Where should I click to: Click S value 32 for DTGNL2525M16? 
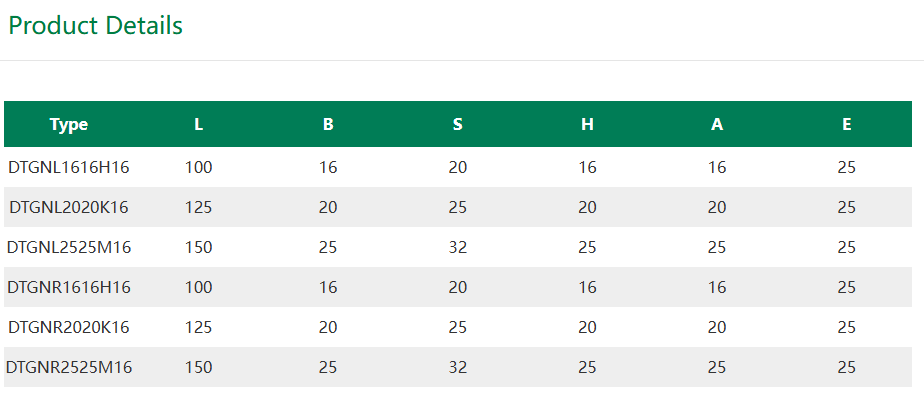(458, 248)
